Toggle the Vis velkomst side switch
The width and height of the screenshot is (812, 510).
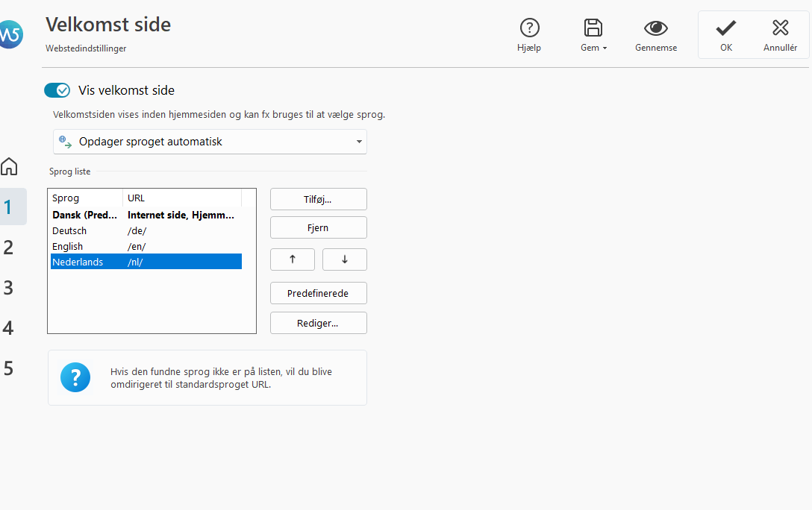point(57,90)
